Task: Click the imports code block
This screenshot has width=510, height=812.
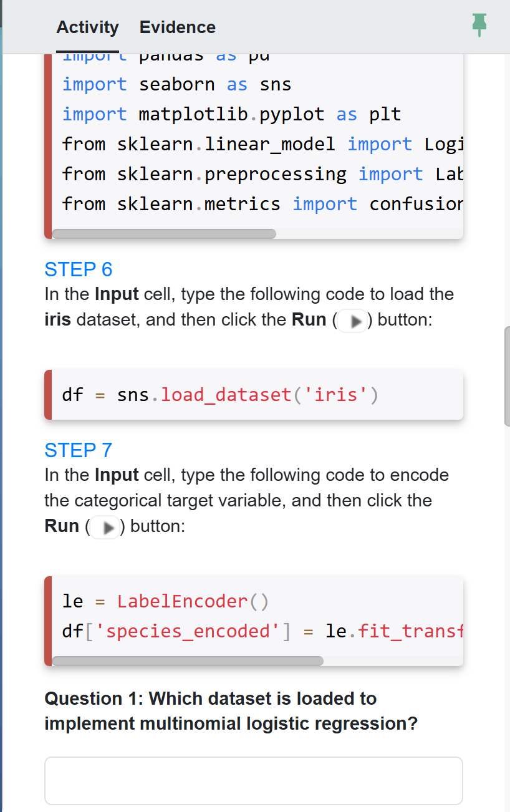Action: 249,143
